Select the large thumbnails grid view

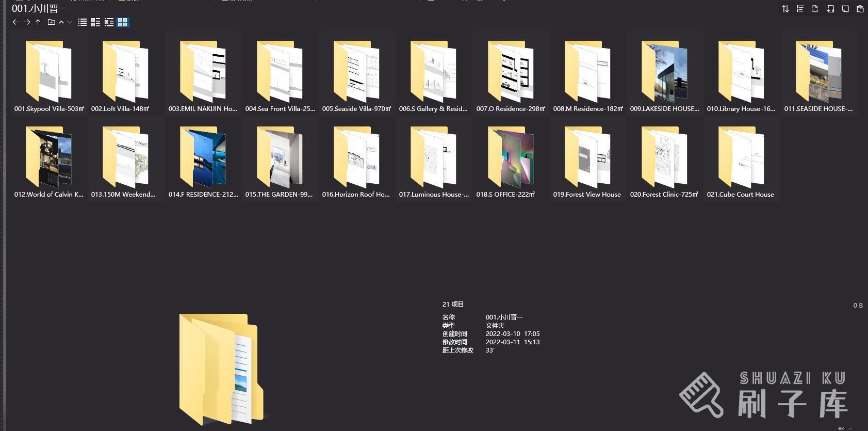122,22
